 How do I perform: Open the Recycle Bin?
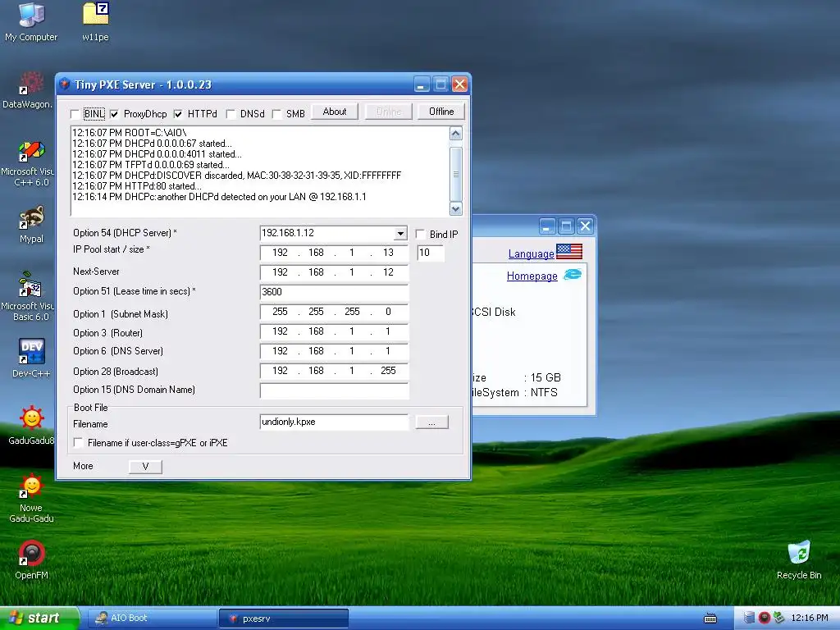[x=799, y=560]
